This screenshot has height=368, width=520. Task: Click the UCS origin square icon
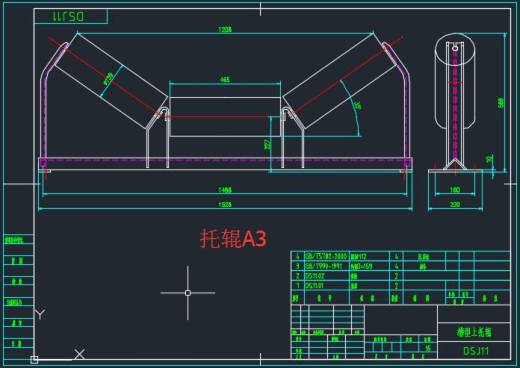pyautogui.click(x=34, y=360)
